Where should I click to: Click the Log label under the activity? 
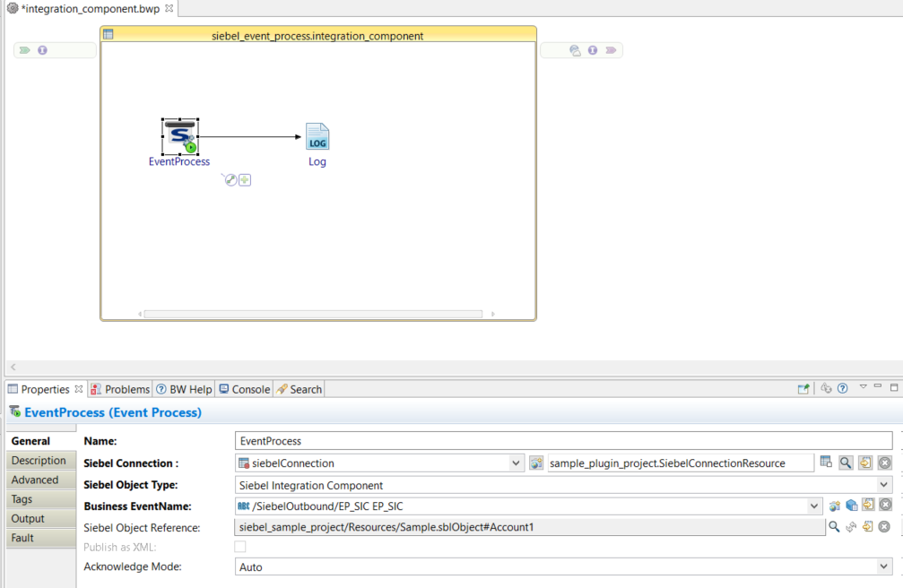(317, 162)
